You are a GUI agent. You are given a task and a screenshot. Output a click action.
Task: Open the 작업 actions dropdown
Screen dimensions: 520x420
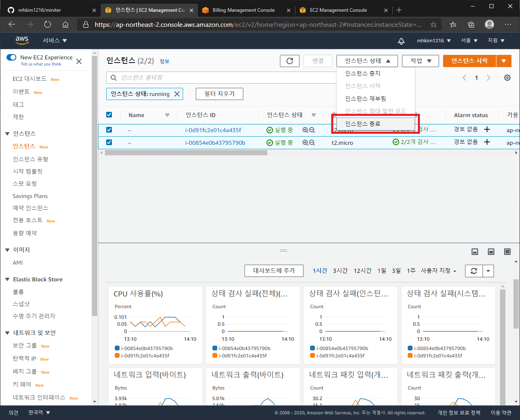point(420,61)
